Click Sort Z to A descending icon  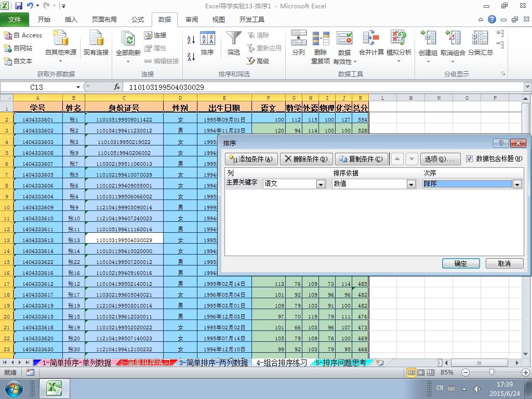click(x=191, y=57)
